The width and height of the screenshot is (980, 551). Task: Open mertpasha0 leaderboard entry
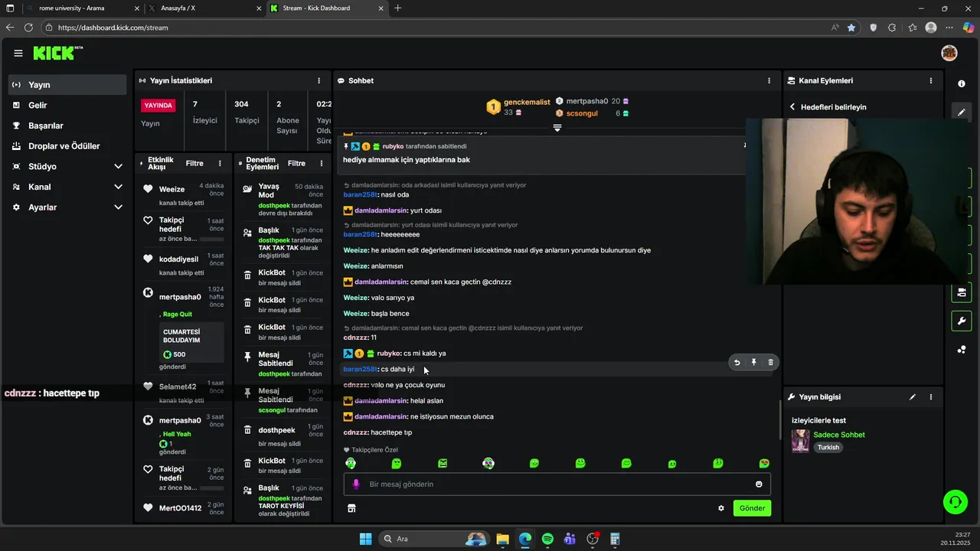coord(587,101)
